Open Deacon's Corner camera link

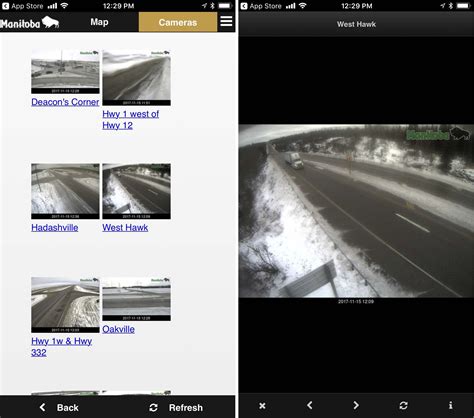click(65, 102)
